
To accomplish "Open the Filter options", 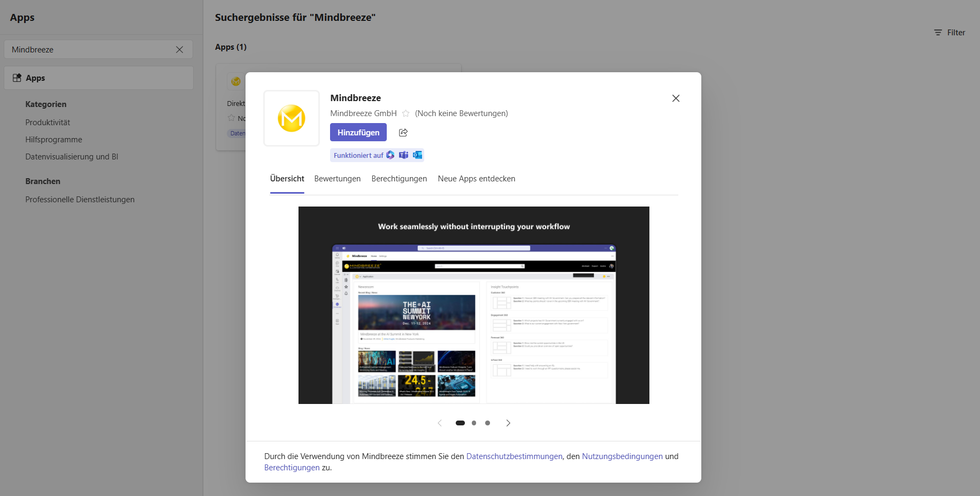I will point(950,33).
